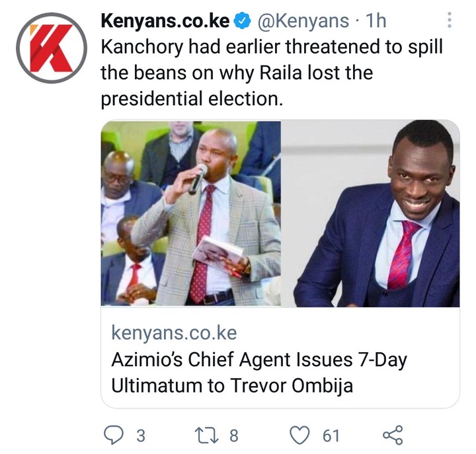Open photo of smiling man in blue suit
This screenshot has height=454, width=476.
pos(371,213)
